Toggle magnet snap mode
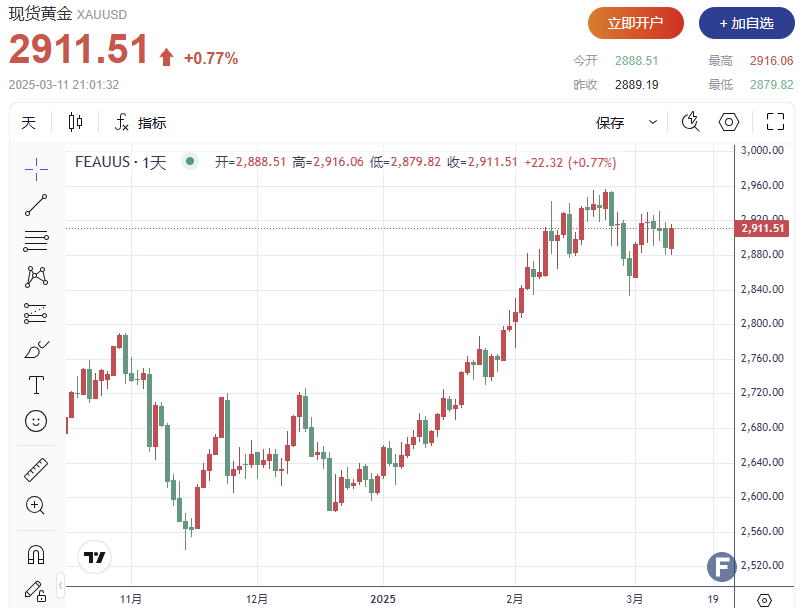This screenshot has height=608, width=802. pyautogui.click(x=36, y=554)
